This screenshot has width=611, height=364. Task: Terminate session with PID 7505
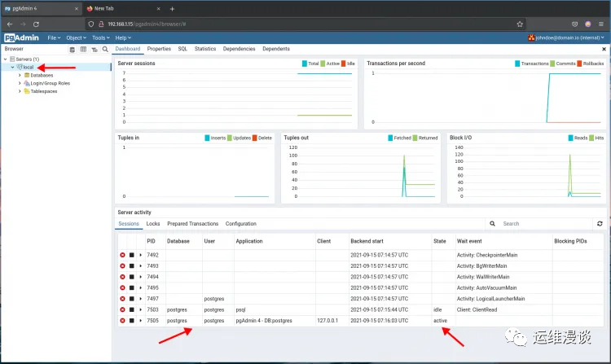[122, 320]
